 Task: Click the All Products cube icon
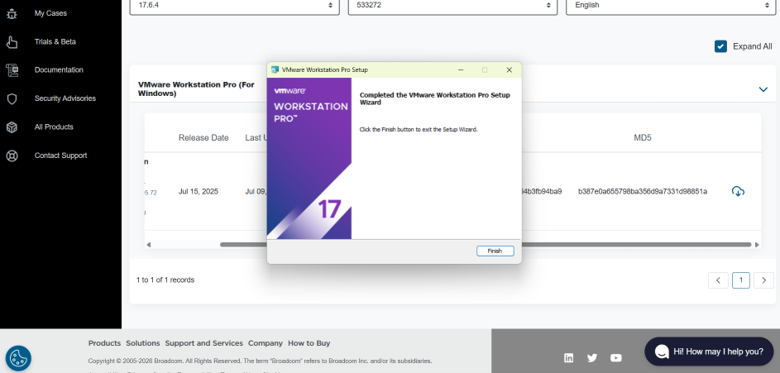click(11, 127)
